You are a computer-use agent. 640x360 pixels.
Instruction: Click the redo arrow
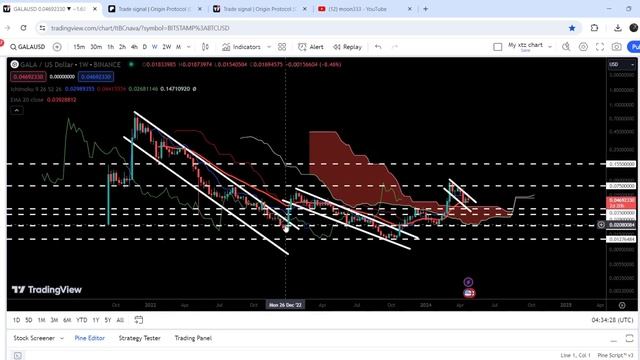pos(395,47)
